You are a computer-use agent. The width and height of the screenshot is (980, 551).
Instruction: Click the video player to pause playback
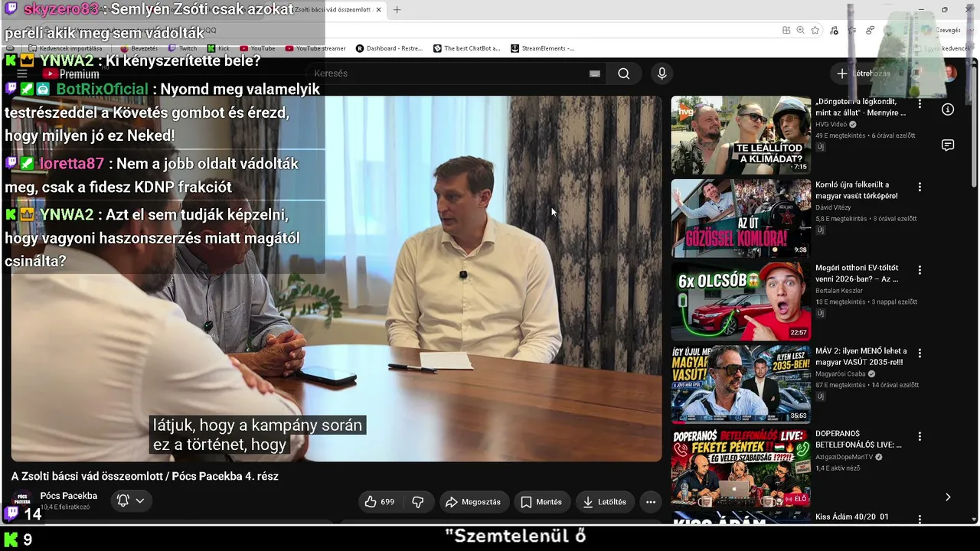pyautogui.click(x=336, y=279)
